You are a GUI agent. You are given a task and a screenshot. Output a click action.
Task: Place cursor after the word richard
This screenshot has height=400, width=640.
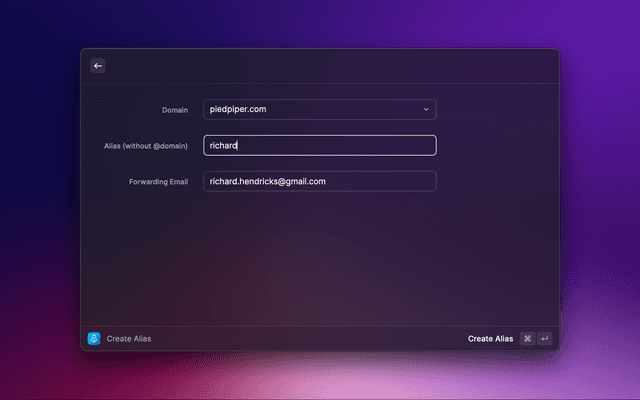(x=238, y=145)
